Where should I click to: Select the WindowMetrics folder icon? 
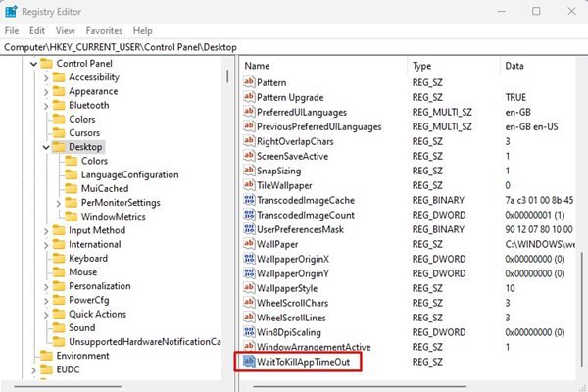pyautogui.click(x=72, y=216)
